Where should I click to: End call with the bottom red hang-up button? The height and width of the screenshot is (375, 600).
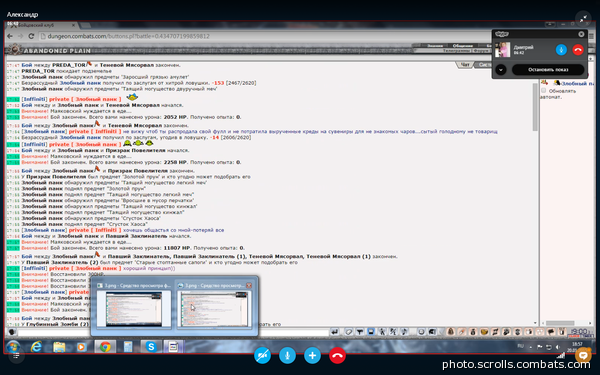(337, 355)
